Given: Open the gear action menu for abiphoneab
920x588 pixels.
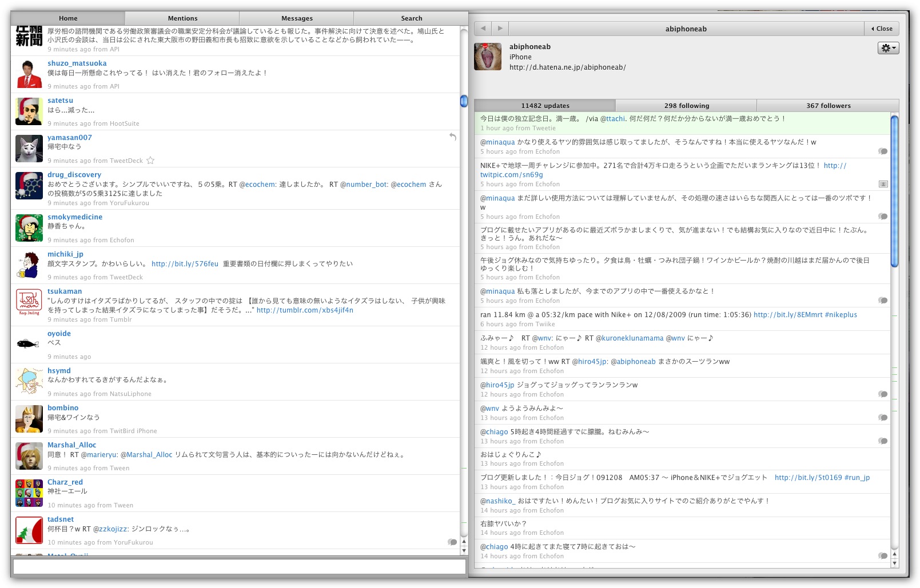Looking at the screenshot, I should point(888,48).
